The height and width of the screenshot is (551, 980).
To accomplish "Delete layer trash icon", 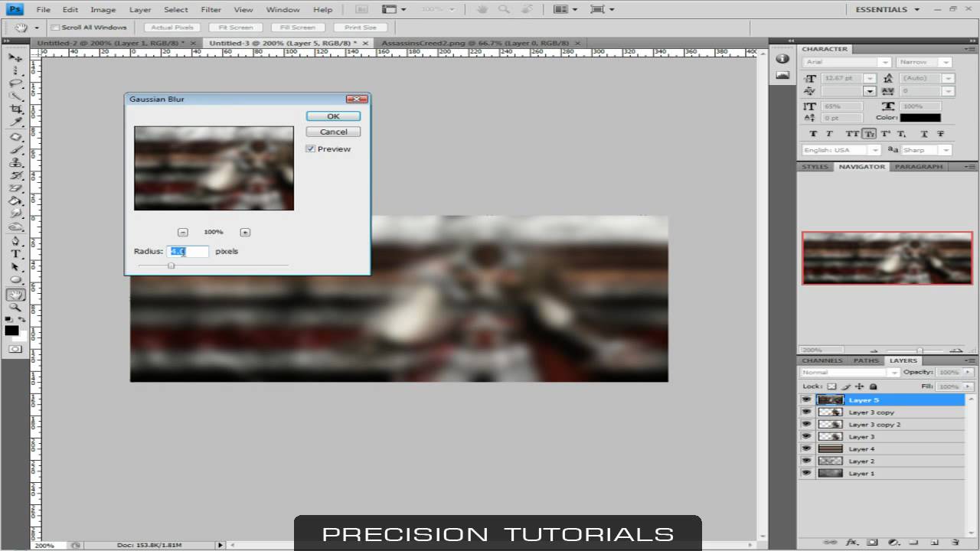I will pos(955,542).
